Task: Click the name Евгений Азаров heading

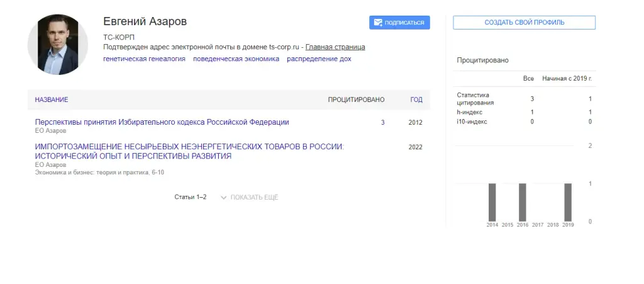Action: click(145, 21)
